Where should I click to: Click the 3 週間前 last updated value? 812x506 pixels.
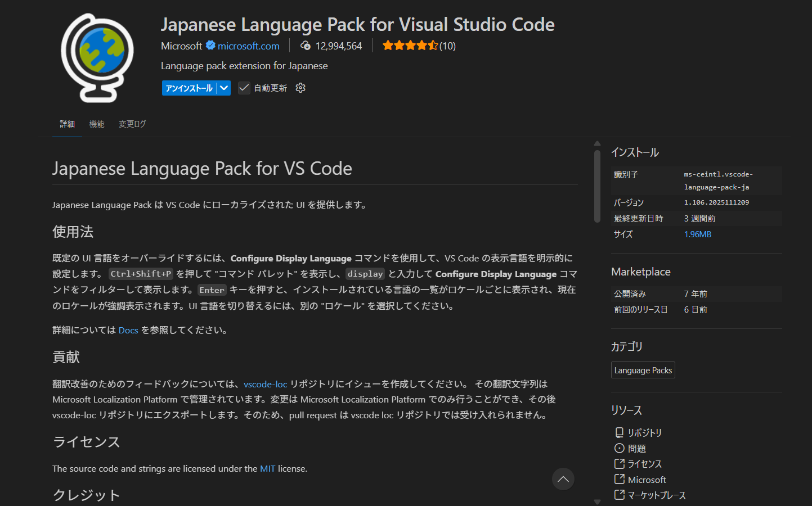[x=699, y=218]
